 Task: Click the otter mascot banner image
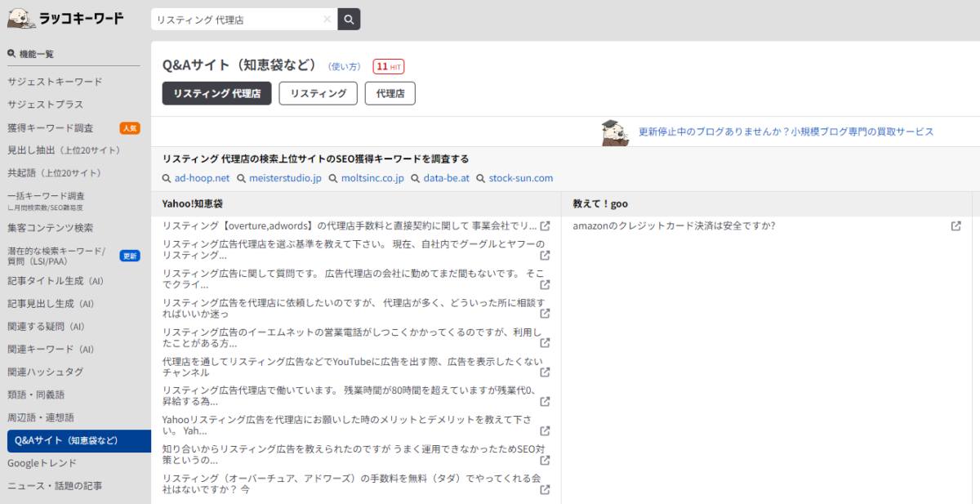click(x=614, y=132)
